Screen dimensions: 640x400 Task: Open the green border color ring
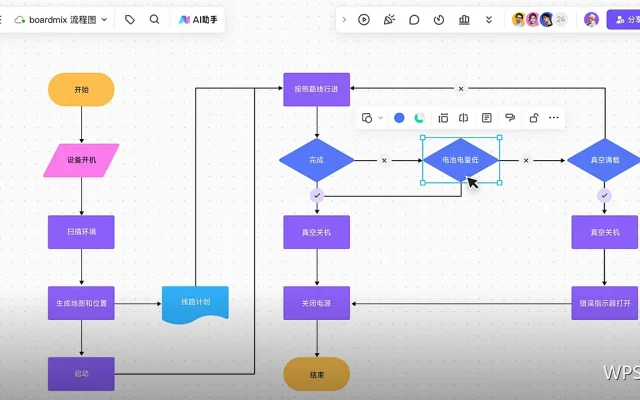[x=419, y=118]
